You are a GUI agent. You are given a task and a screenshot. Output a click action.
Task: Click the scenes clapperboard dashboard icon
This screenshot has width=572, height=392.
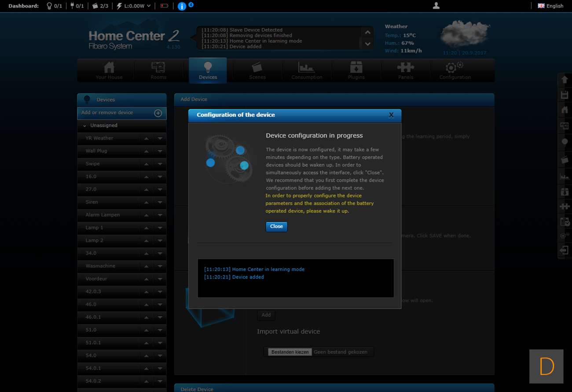tap(95, 6)
